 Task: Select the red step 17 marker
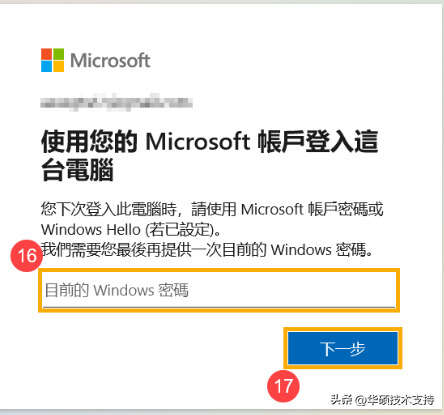click(x=283, y=386)
